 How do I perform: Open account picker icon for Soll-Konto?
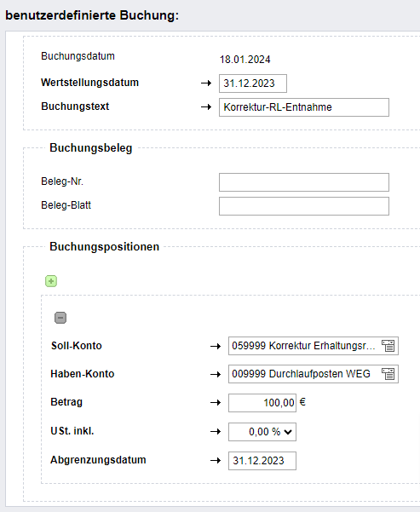click(x=388, y=346)
